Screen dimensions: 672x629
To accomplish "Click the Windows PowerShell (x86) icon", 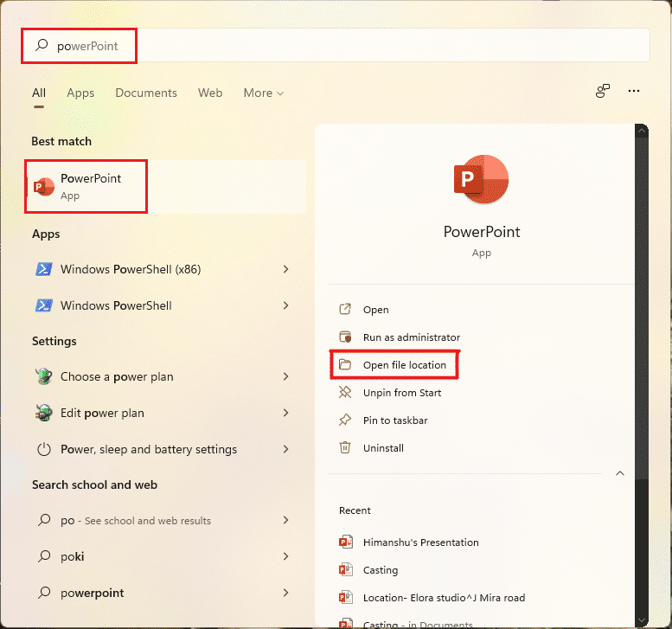I will tap(44, 269).
